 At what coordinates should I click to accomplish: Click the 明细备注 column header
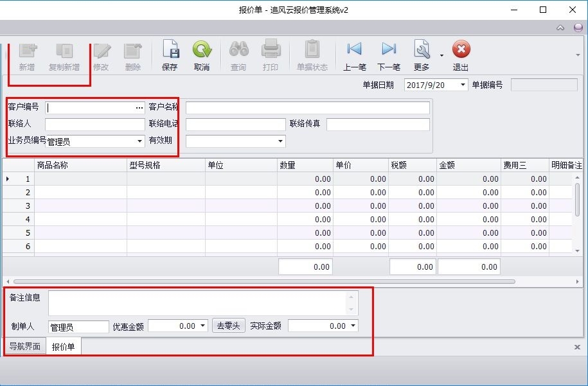[566, 165]
